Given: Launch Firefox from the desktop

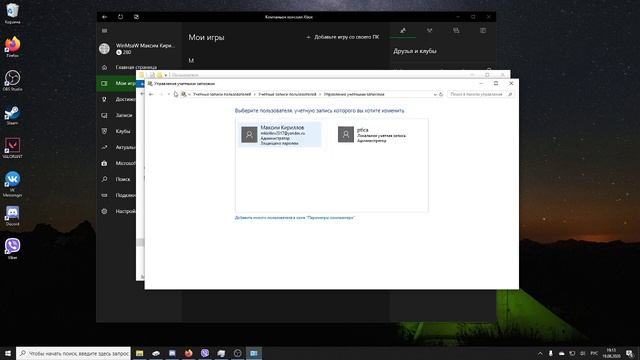Looking at the screenshot, I should click(x=12, y=47).
